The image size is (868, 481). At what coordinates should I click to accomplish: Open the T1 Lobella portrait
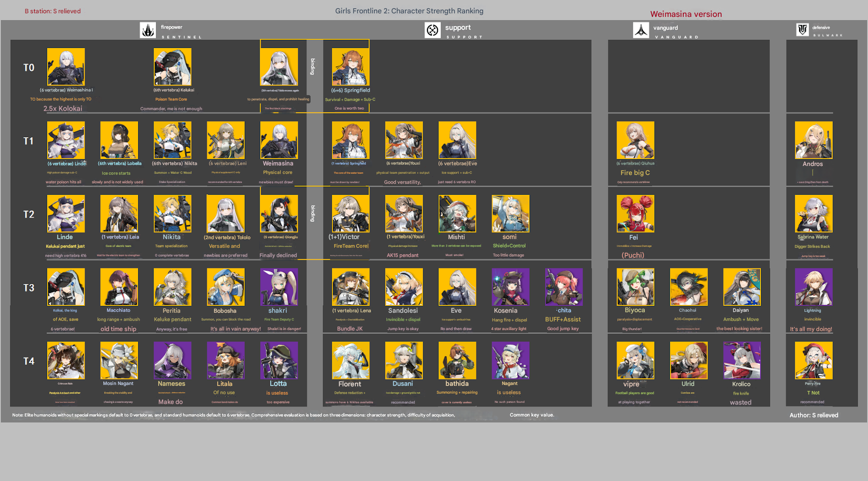pos(119,140)
